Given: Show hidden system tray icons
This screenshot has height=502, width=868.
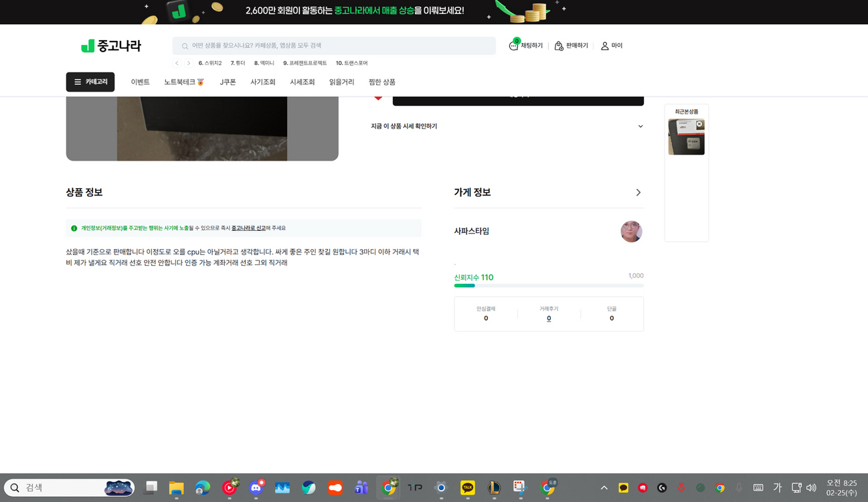Looking at the screenshot, I should (x=604, y=488).
